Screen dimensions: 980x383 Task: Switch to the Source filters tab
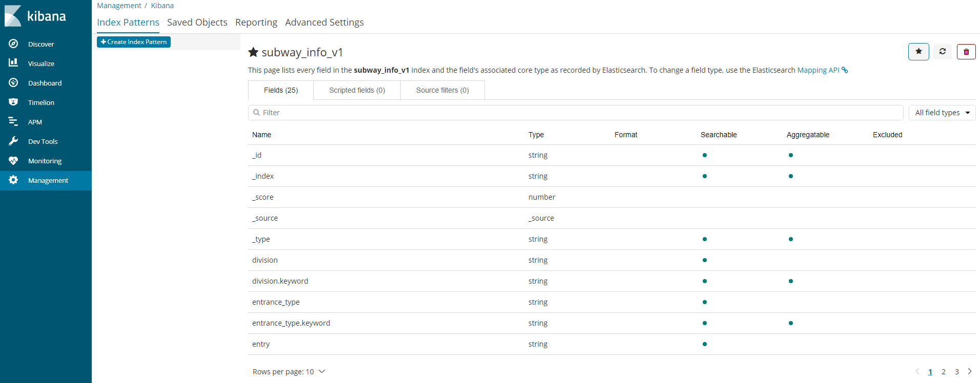tap(442, 90)
